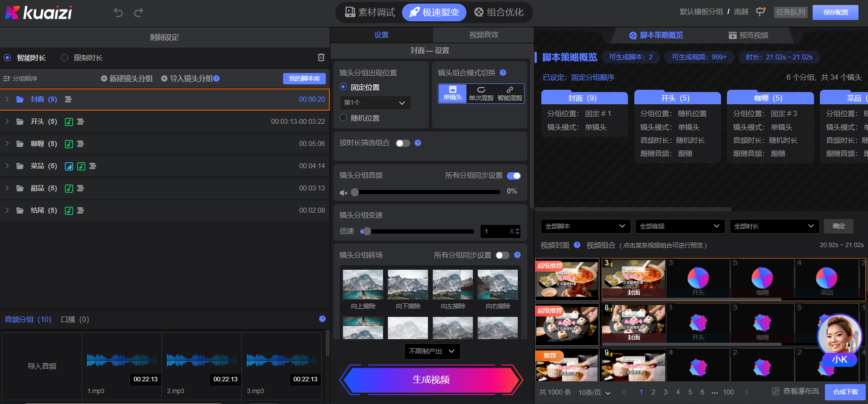Click the 查看瀑布流 grid icon
Screen dimensions: 868x404
point(775,391)
